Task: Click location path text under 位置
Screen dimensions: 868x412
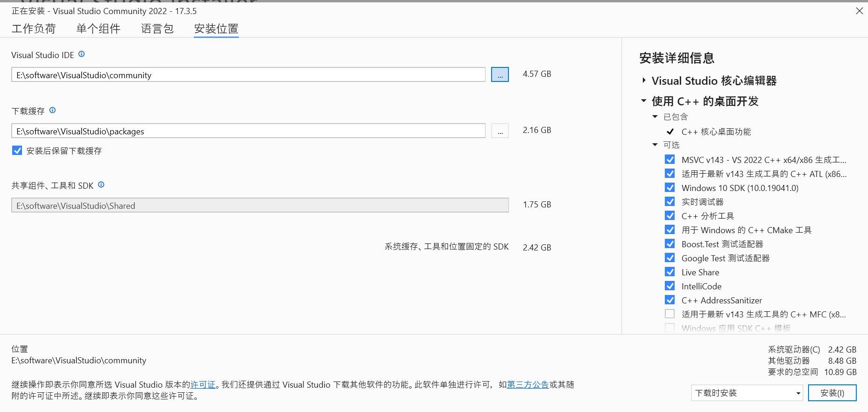Action: tap(79, 360)
